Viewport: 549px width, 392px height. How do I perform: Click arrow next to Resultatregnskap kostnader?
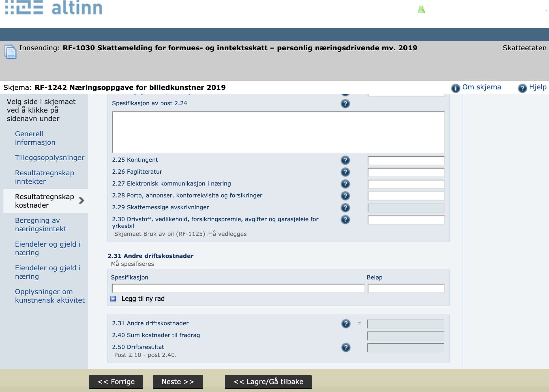(82, 201)
